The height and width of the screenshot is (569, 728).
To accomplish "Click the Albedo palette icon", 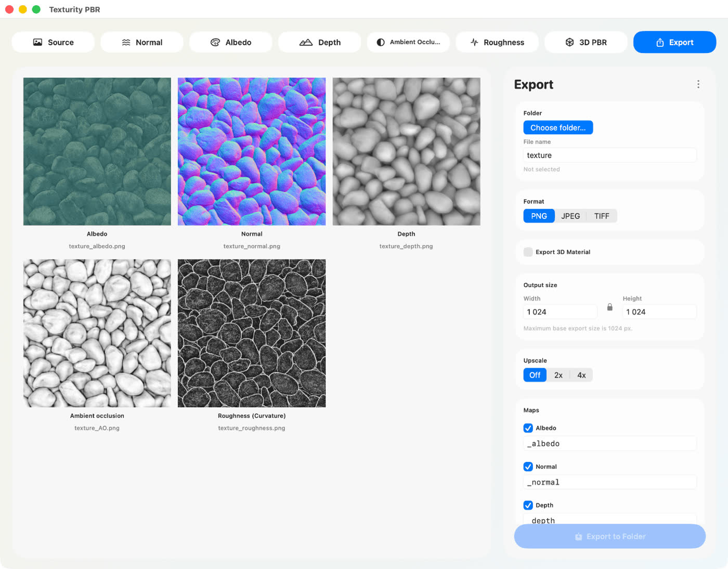I will coord(215,42).
